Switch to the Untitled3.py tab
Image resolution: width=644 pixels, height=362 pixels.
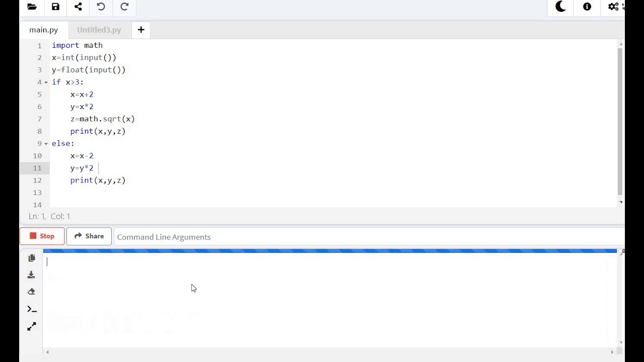coord(99,30)
